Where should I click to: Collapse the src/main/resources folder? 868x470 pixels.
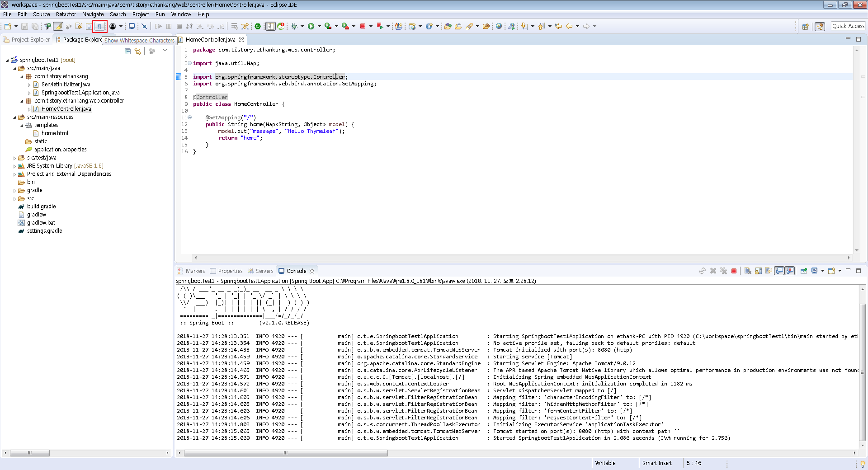point(14,117)
